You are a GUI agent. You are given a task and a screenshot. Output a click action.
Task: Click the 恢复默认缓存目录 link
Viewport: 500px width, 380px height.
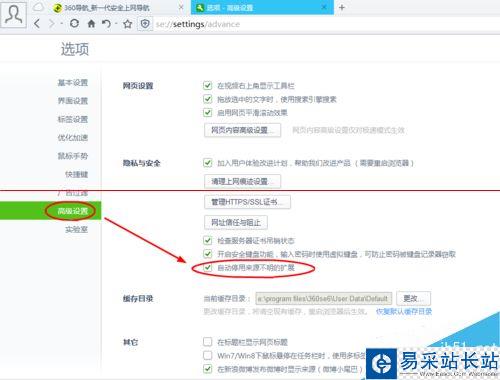click(x=404, y=312)
